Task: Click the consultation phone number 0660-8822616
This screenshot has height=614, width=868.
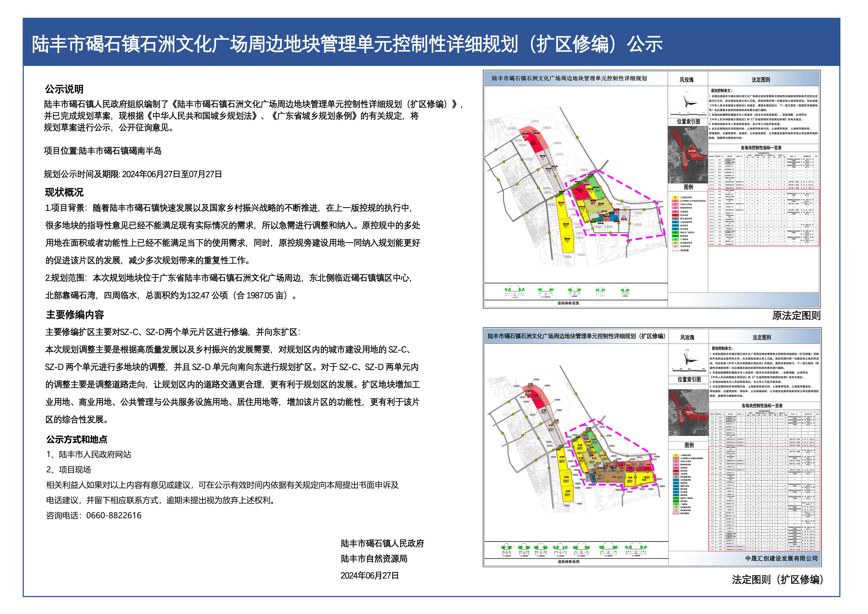Action: point(113,515)
